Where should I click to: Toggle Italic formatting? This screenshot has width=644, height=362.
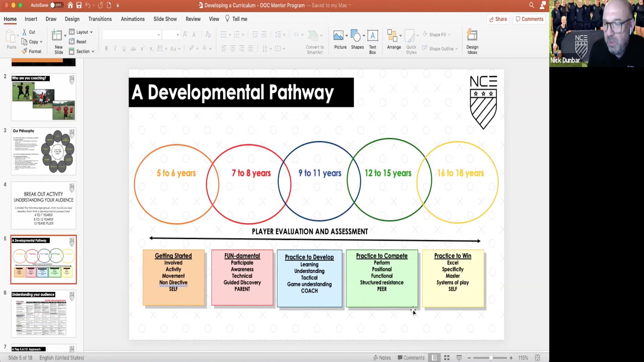(x=115, y=49)
